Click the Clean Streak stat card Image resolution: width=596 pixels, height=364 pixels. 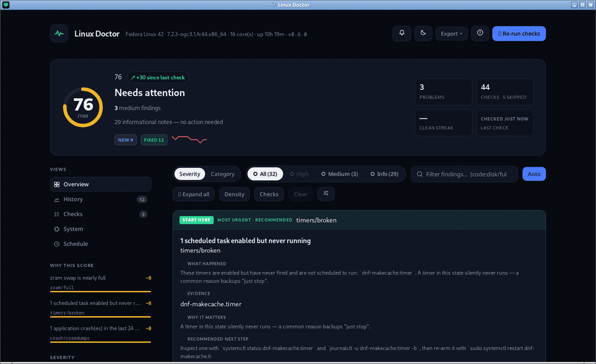point(443,122)
